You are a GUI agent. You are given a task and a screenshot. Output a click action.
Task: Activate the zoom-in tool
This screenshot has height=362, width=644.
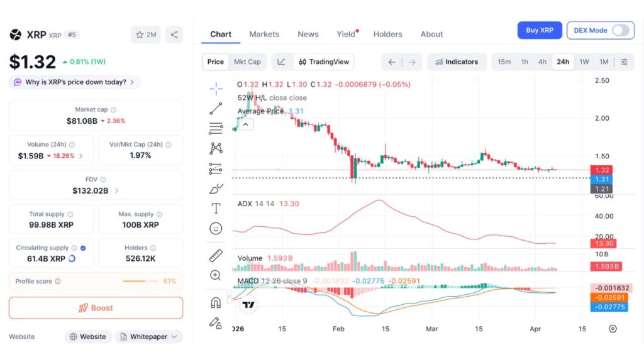(x=216, y=275)
